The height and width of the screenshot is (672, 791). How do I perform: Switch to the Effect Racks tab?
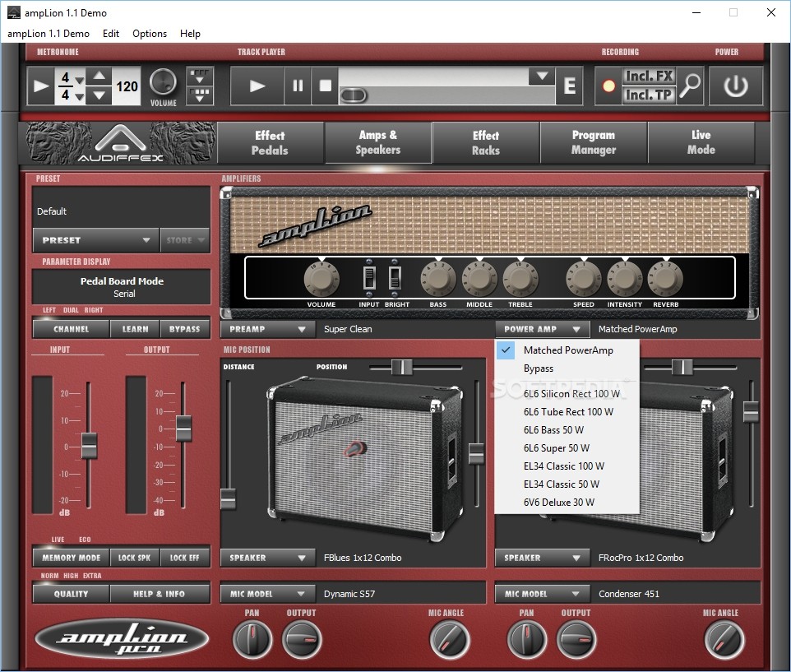[x=486, y=143]
